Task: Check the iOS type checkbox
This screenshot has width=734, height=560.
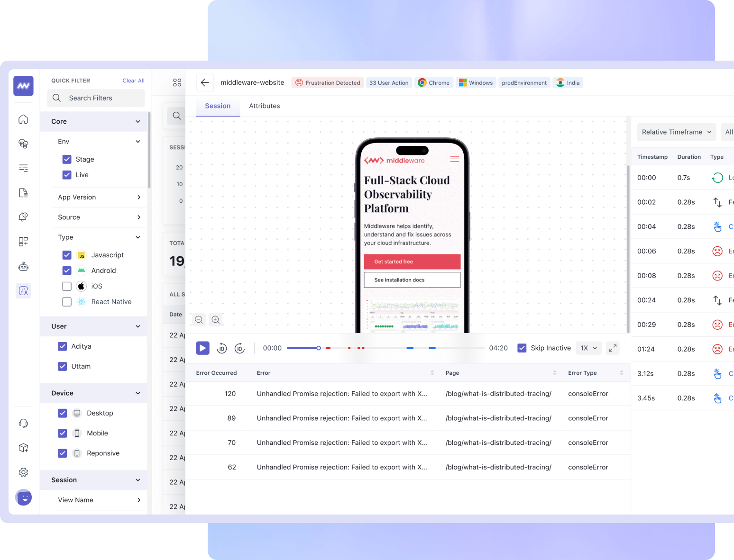Action: (x=67, y=286)
